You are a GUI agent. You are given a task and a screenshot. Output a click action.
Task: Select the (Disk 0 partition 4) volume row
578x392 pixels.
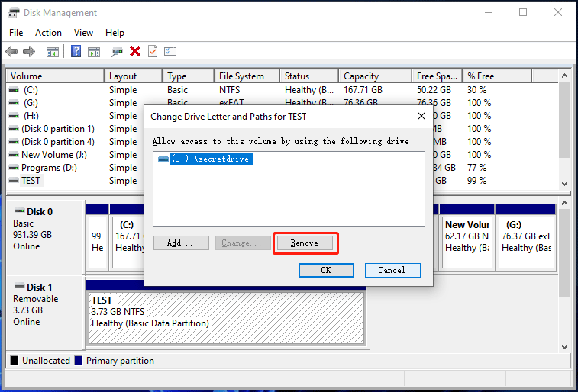pos(57,142)
